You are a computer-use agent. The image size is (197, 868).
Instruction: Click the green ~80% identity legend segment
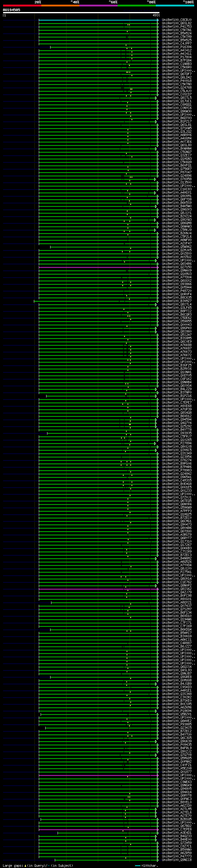tap(137, 6)
